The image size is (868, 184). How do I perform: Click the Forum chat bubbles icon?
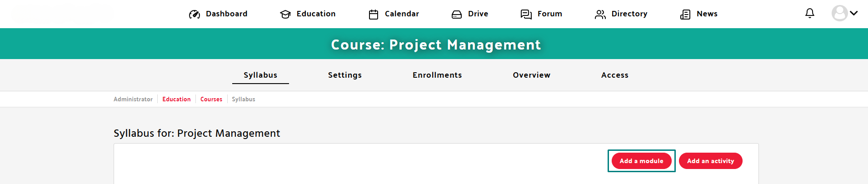point(526,15)
